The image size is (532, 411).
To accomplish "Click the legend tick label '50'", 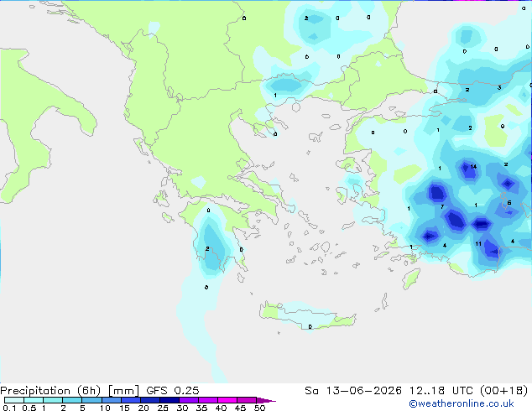I will (260, 408).
